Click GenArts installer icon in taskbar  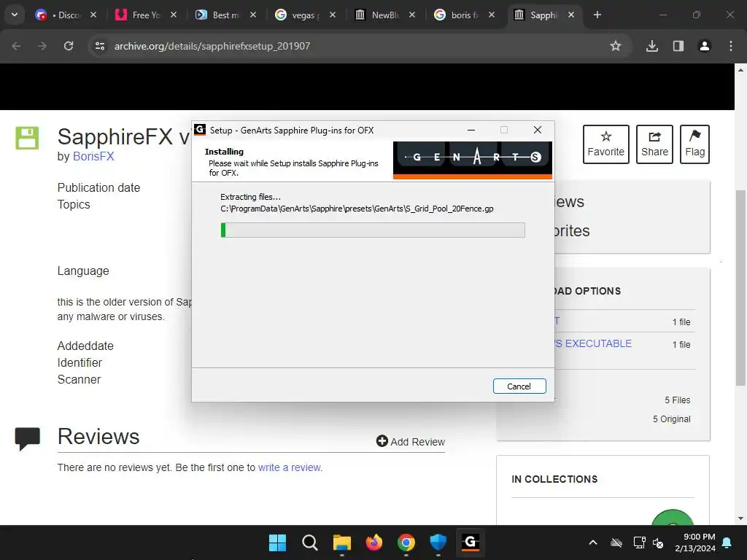(471, 542)
